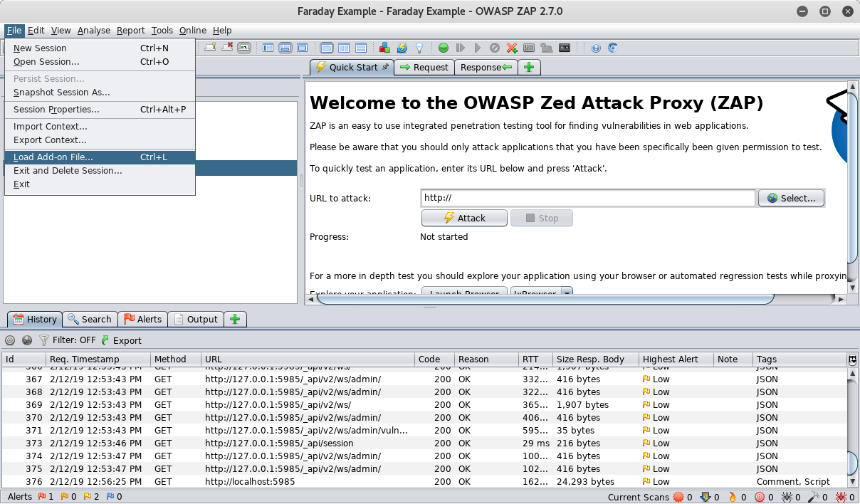Select request shown above response layout
860x504 pixels.
point(361,48)
